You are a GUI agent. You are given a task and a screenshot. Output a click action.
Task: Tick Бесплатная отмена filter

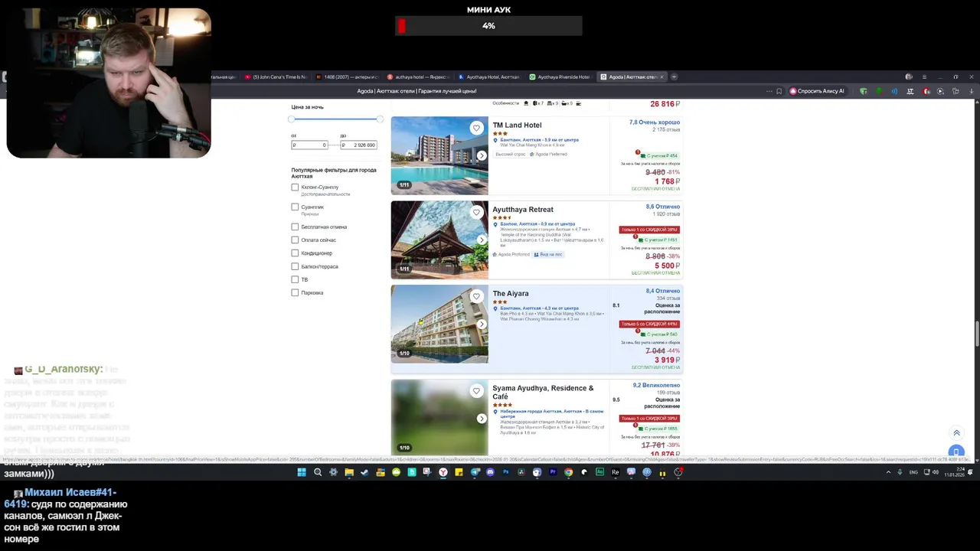(x=295, y=227)
